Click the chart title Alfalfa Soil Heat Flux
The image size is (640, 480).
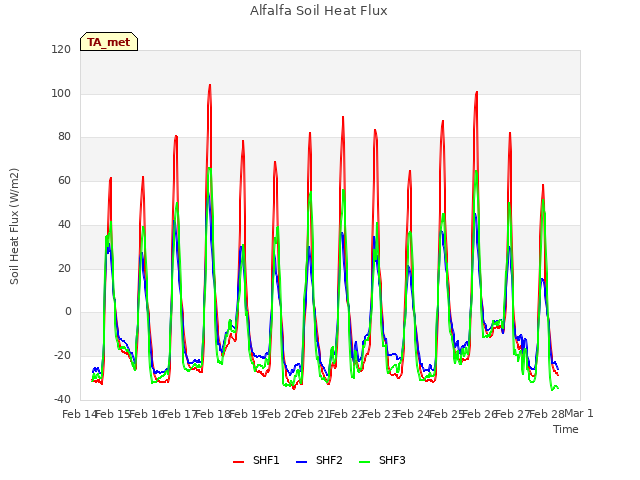(319, 11)
